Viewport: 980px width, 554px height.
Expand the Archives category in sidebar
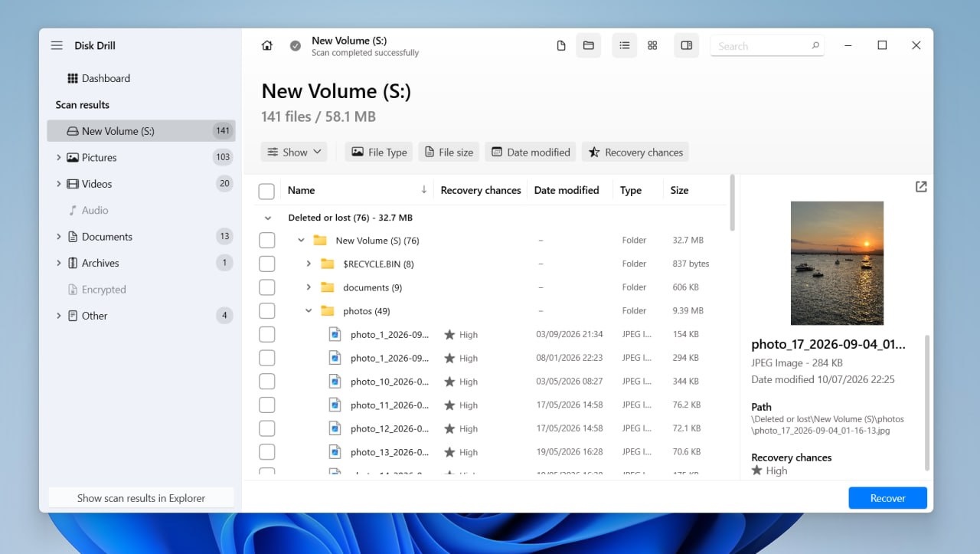(58, 263)
